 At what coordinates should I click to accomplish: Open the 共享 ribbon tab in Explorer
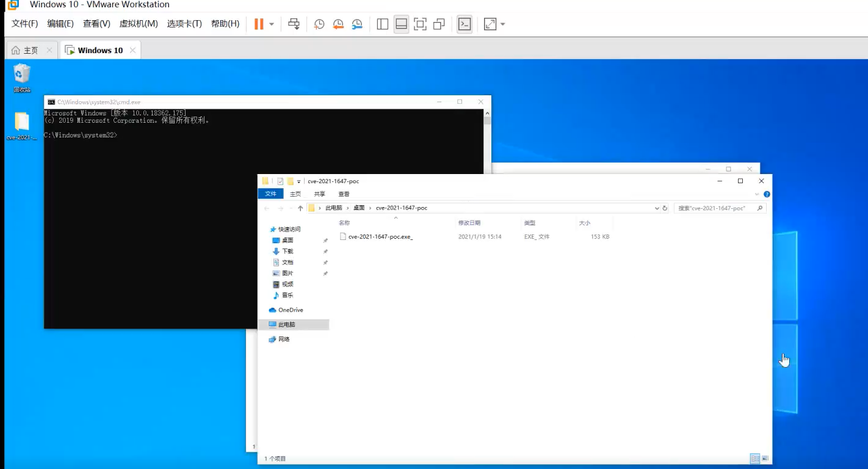(x=320, y=194)
